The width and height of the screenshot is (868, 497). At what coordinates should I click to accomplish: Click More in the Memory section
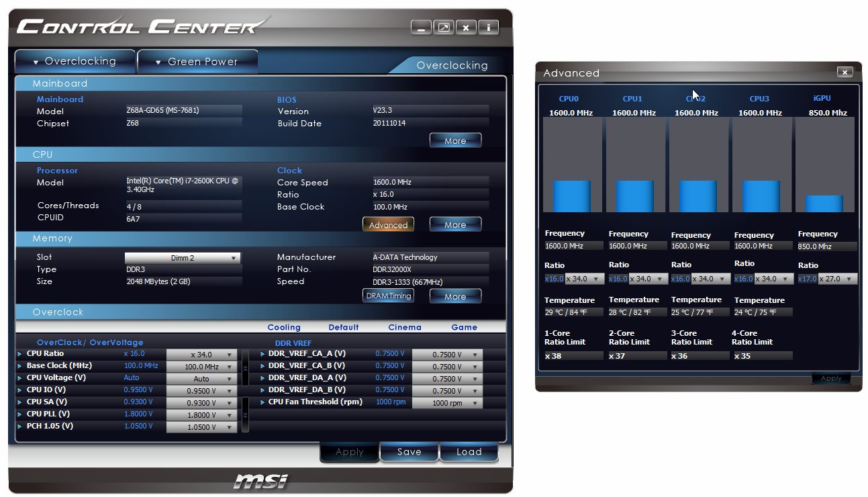(x=455, y=296)
